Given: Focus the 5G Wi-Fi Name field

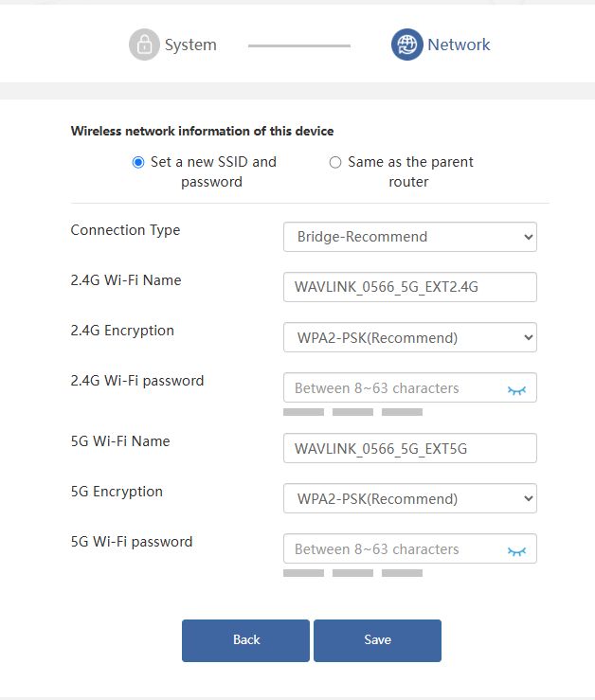Looking at the screenshot, I should [410, 448].
